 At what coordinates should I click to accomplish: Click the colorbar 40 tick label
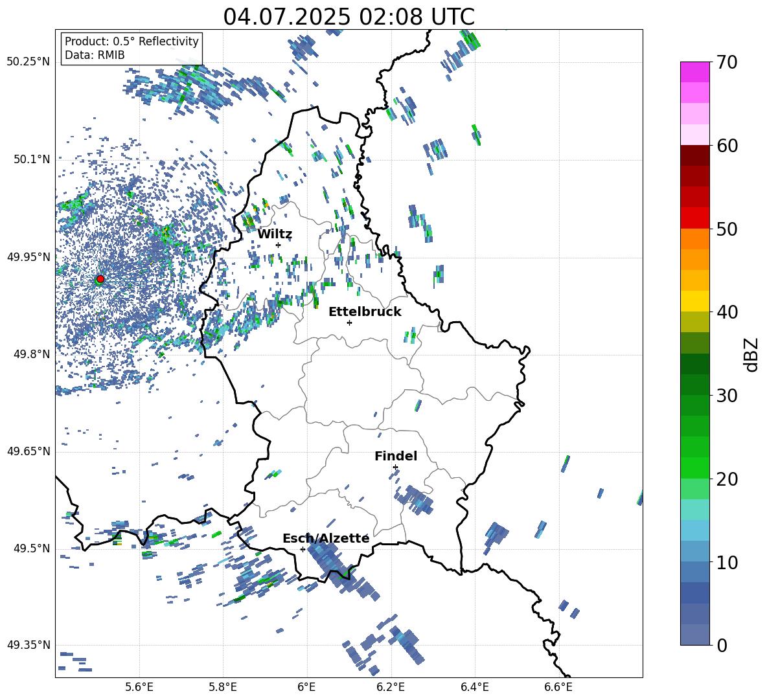(x=727, y=312)
